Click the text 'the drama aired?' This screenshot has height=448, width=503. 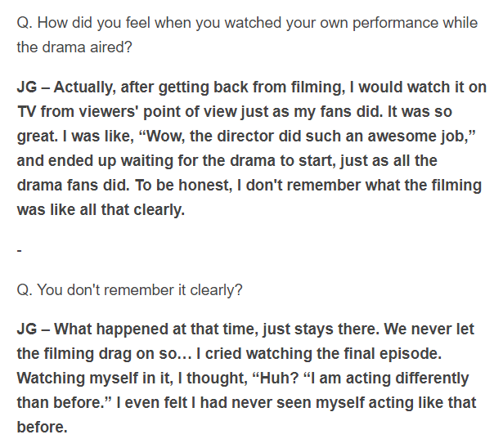(x=74, y=47)
